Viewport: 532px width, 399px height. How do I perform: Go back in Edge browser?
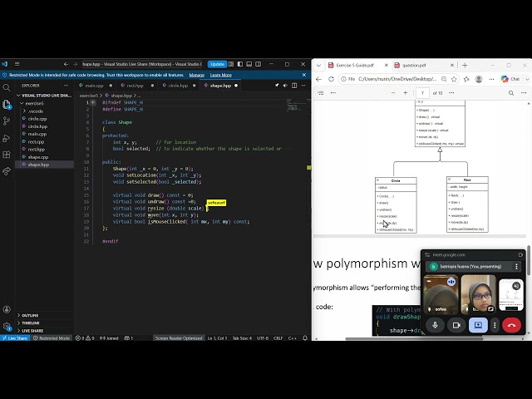pyautogui.click(x=318, y=79)
